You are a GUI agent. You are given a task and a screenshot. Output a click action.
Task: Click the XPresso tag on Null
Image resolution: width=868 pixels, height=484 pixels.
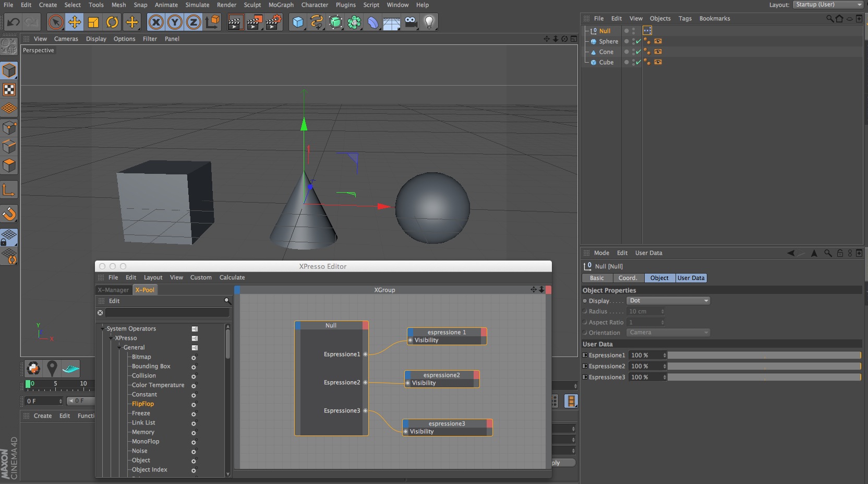tap(647, 31)
